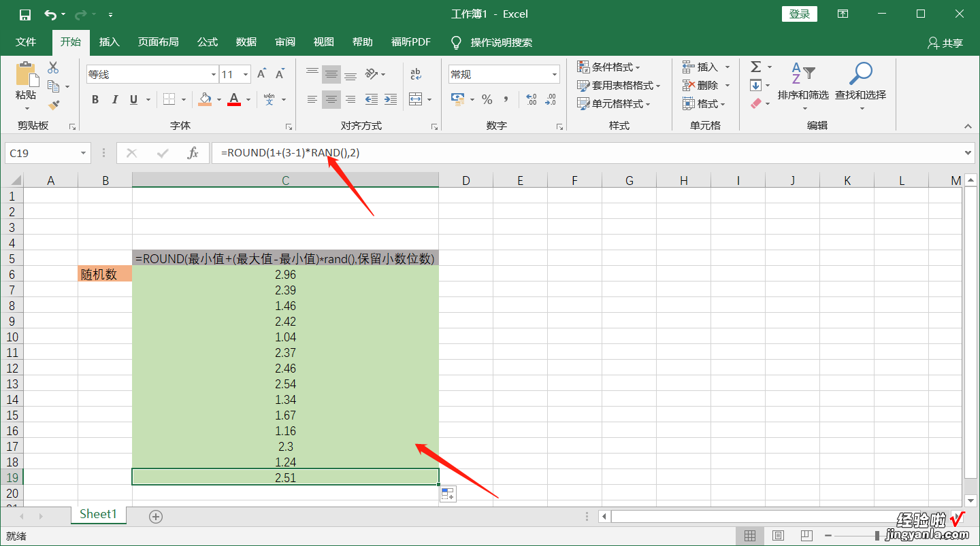The width and height of the screenshot is (980, 546).
Task: Open the font size dropdown
Action: tap(246, 75)
